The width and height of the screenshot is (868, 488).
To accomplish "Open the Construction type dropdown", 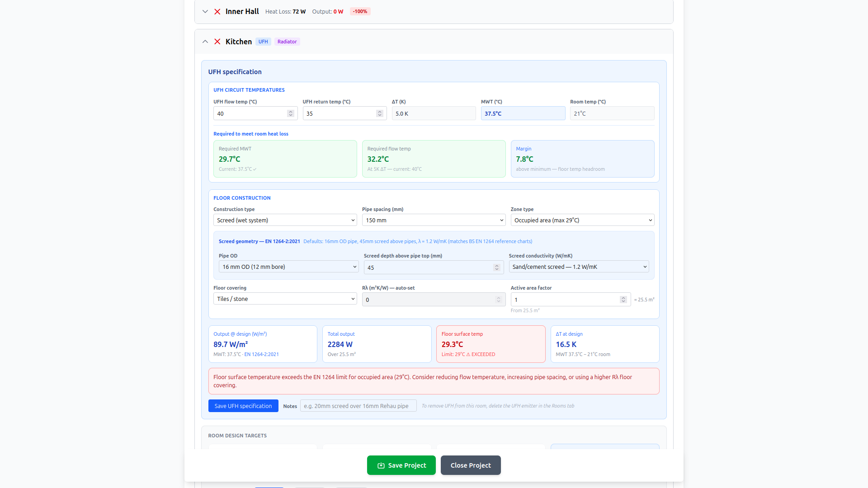I will click(285, 220).
